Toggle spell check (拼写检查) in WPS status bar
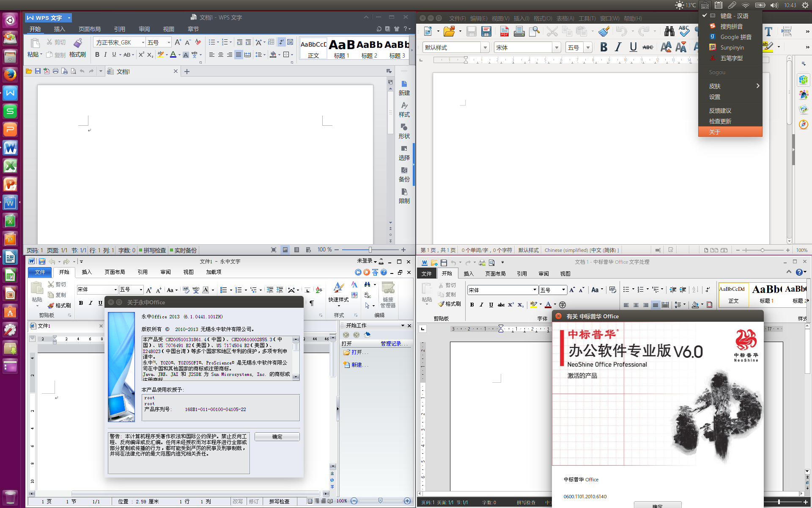Screen dimensions: 812x508 click(152, 250)
